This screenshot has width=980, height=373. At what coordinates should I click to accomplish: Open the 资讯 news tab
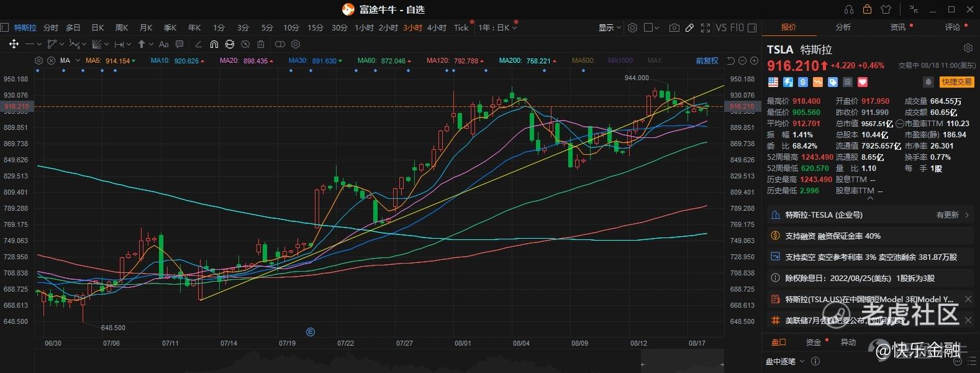click(x=898, y=27)
